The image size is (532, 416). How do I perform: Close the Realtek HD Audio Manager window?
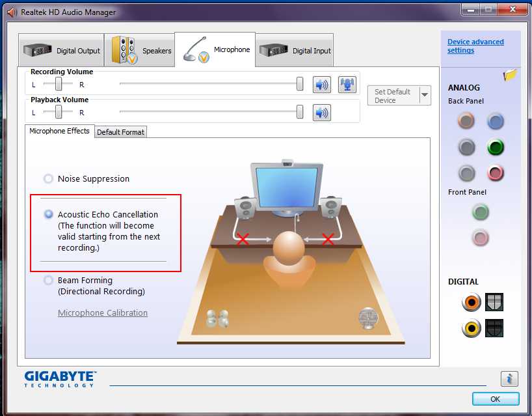pos(512,10)
